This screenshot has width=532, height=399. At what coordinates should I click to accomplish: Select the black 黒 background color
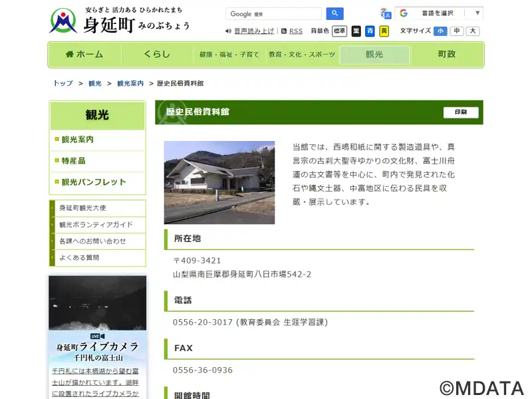pos(356,31)
